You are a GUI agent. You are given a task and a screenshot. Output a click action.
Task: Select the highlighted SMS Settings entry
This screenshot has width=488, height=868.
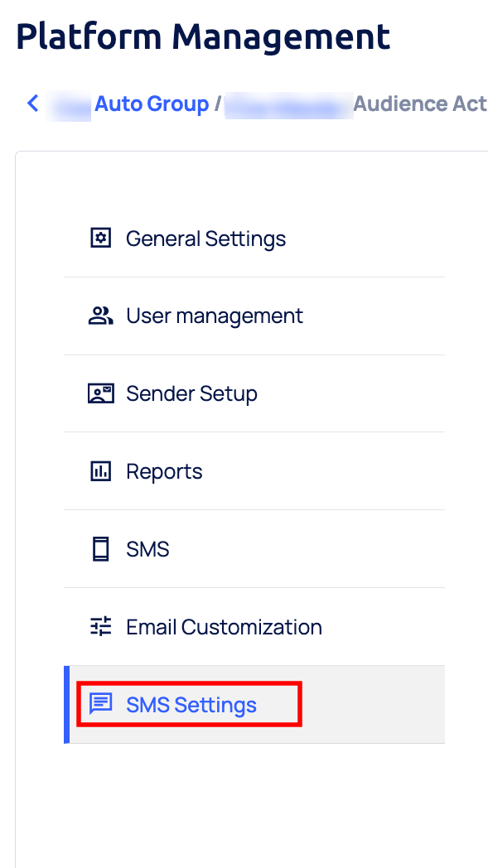pos(191,704)
